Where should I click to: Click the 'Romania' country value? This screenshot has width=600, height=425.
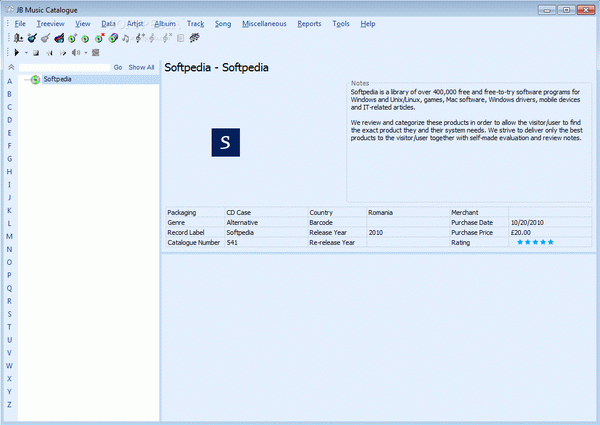click(380, 213)
